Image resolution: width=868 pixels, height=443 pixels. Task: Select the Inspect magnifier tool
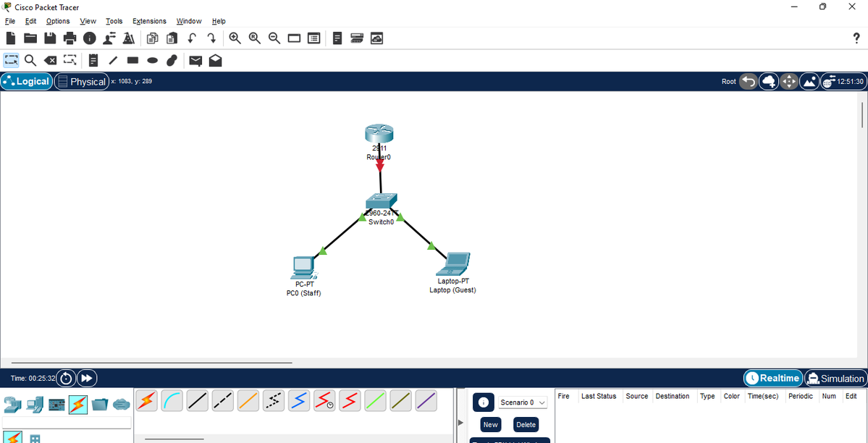(x=30, y=61)
